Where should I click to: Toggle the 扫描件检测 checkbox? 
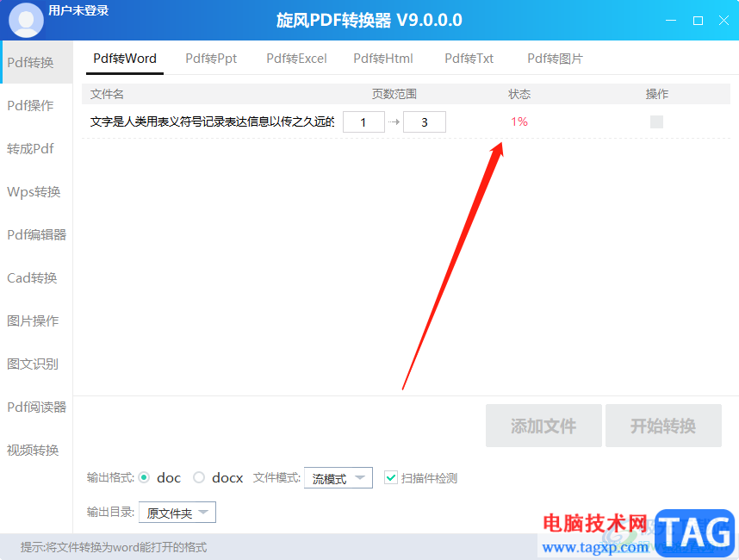[x=391, y=477]
